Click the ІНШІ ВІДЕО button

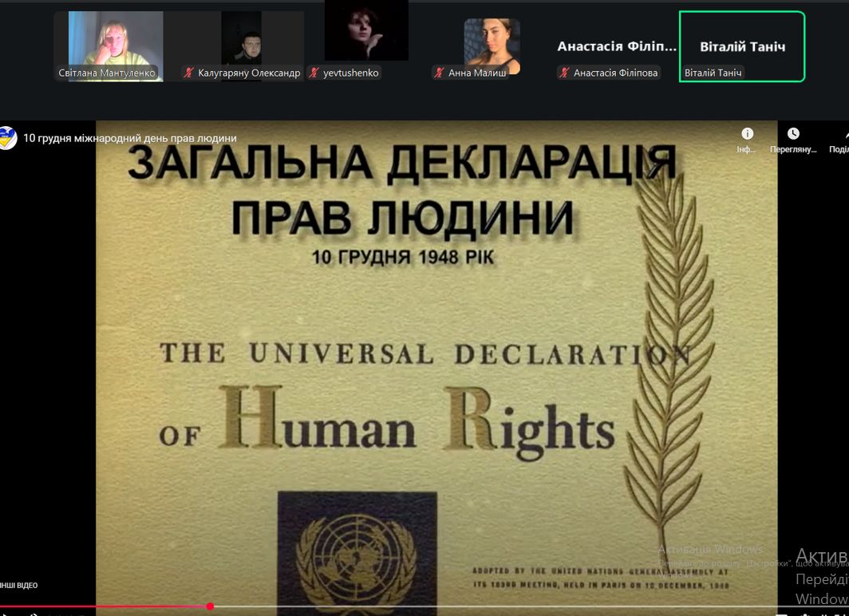pyautogui.click(x=18, y=584)
